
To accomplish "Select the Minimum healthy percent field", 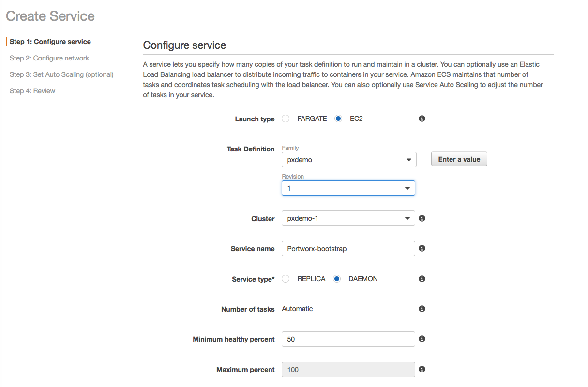I will pyautogui.click(x=348, y=339).
